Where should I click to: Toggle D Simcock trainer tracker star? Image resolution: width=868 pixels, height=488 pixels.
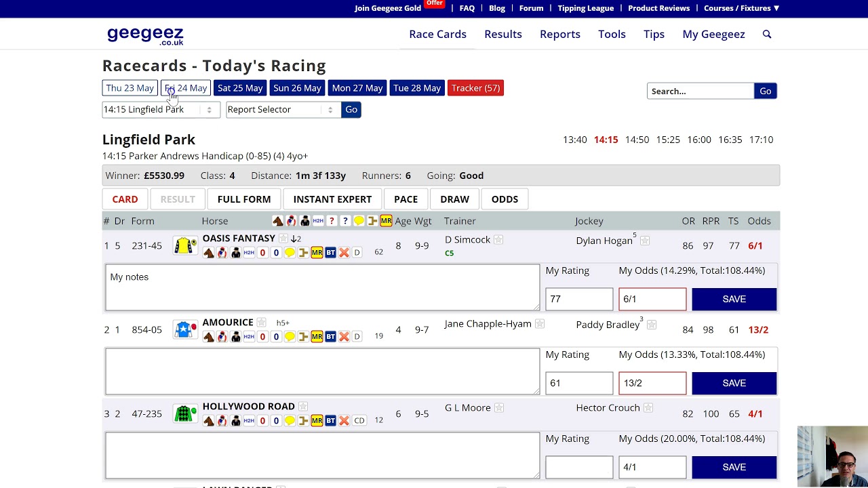(x=498, y=240)
